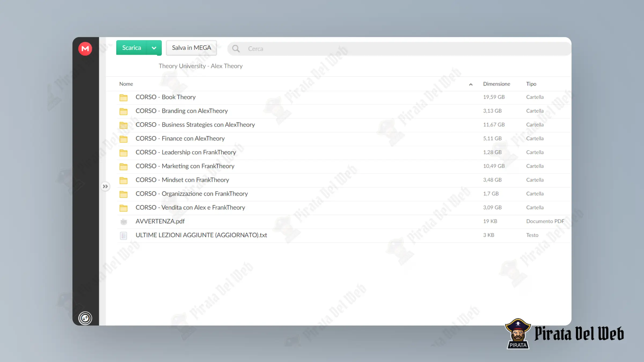This screenshot has width=644, height=362.
Task: Click the 10,49 GB size value
Action: [x=494, y=166]
